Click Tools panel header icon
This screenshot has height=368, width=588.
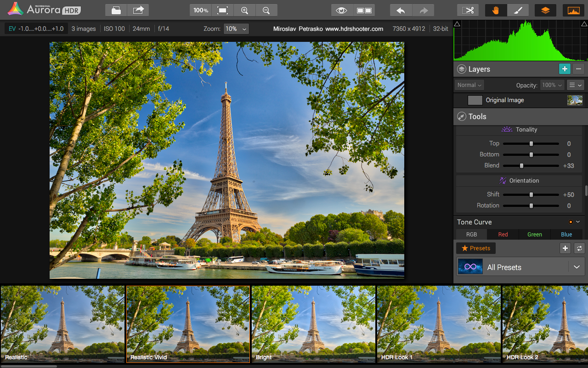point(462,117)
